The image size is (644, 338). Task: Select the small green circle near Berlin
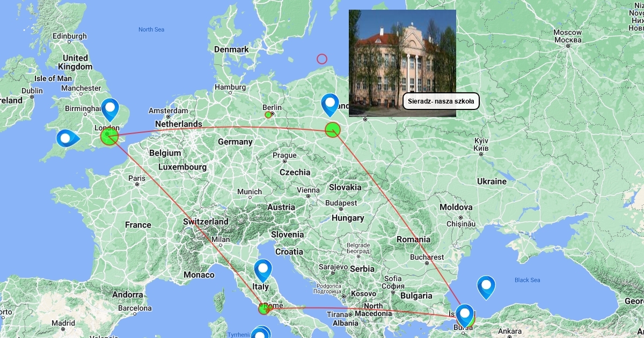[x=268, y=115]
